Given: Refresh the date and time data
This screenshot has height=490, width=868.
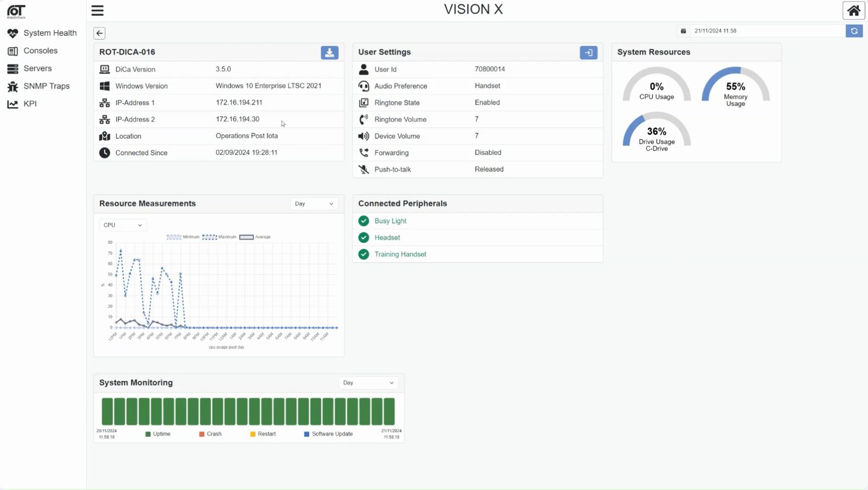Looking at the screenshot, I should point(854,31).
